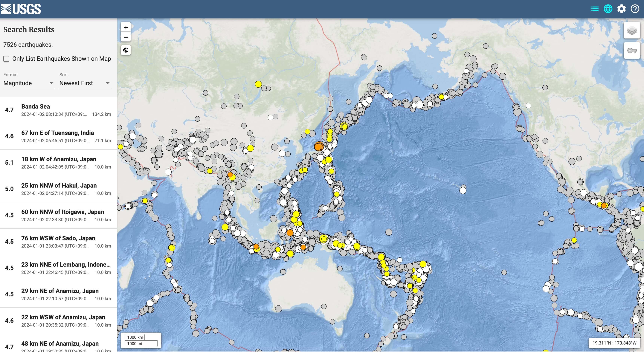Screen dimensions: 644x352
Task: Select 25 km NNW of Hakui, Japan
Action: [x=59, y=189]
